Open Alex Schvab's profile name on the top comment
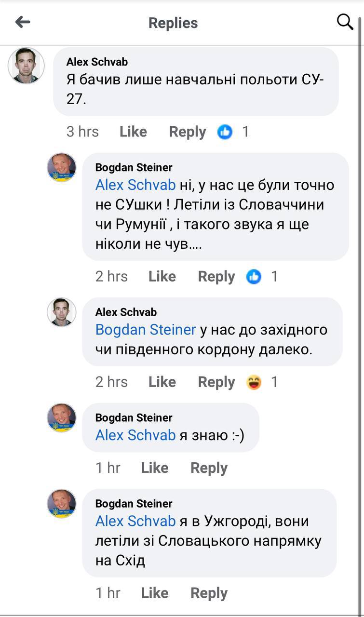 (97, 62)
